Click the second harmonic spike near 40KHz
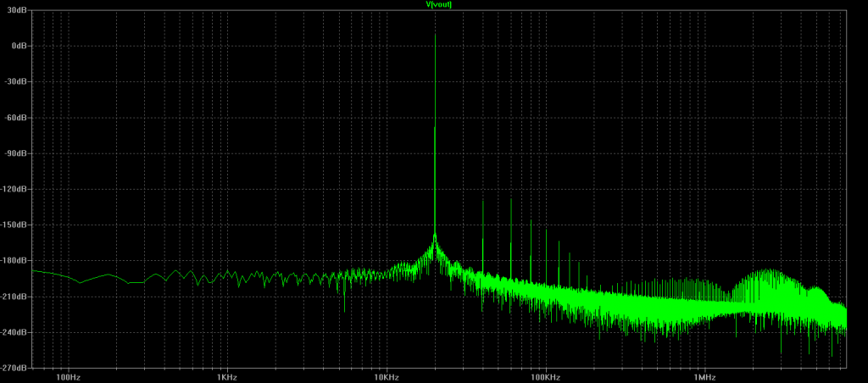The height and width of the screenshot is (383, 868). pos(483,202)
